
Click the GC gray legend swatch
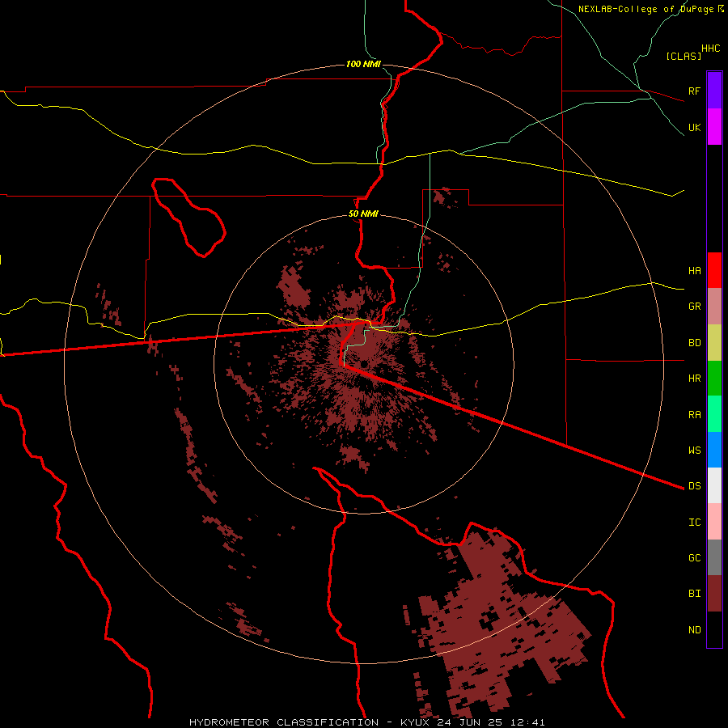point(714,557)
